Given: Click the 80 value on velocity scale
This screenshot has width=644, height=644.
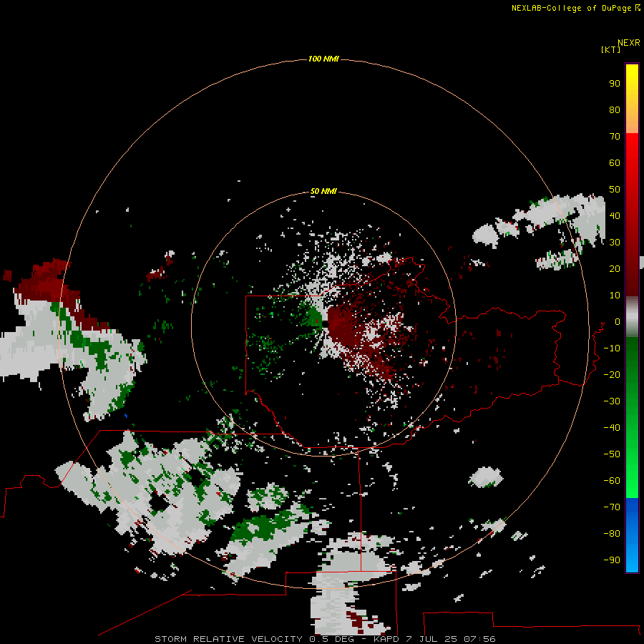Looking at the screenshot, I should coord(615,109).
